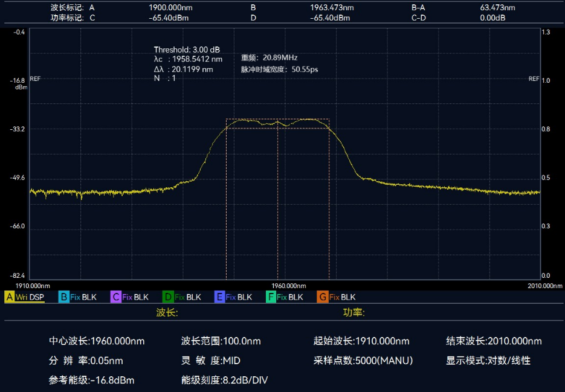This screenshot has height=392, width=565.
Task: Select trace A yellow letter icon
Action: coord(9,297)
